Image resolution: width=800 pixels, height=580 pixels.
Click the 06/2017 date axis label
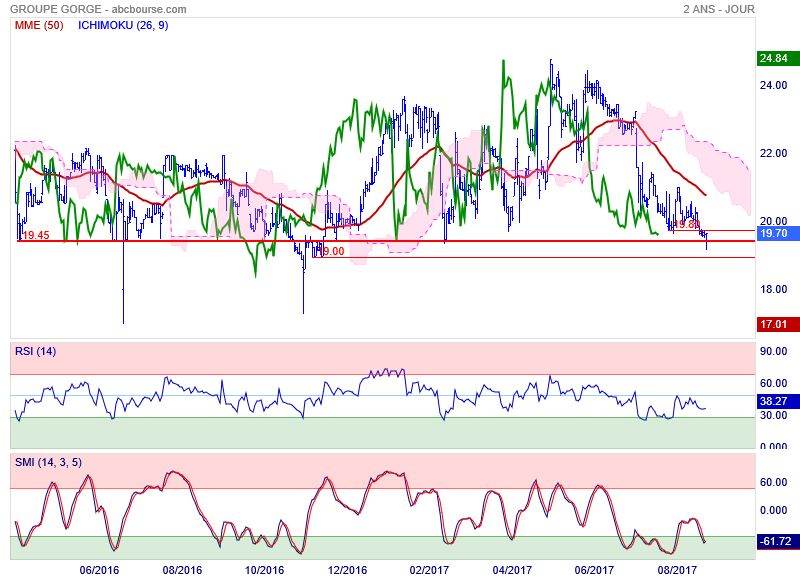coord(594,570)
